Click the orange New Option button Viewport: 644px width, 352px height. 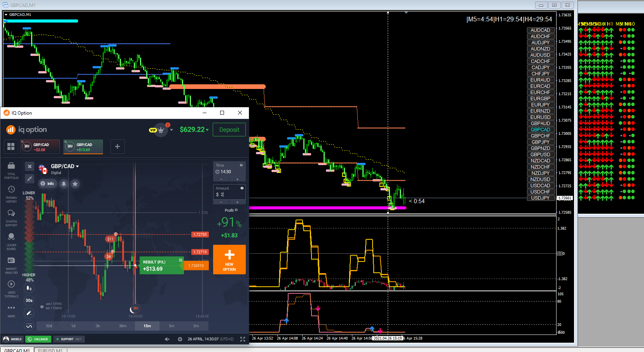point(229,260)
